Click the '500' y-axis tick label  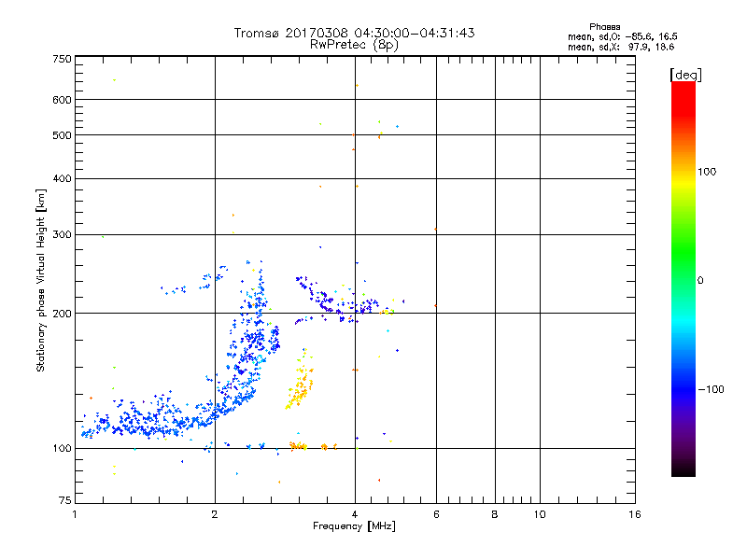[62, 135]
